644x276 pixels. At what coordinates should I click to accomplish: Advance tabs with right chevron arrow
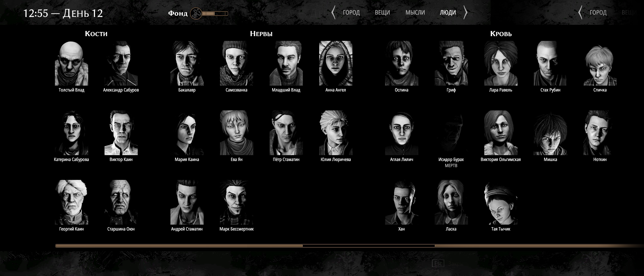pyautogui.click(x=465, y=13)
